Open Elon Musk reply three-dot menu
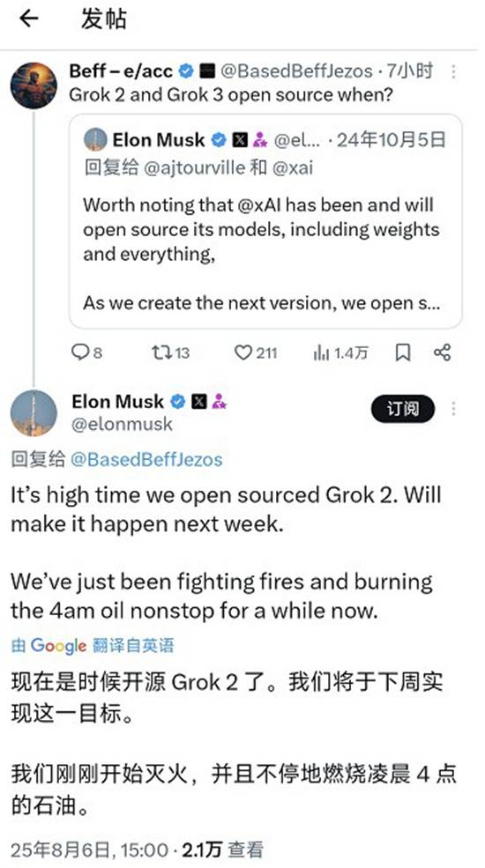The height and width of the screenshot is (868, 485). click(453, 409)
